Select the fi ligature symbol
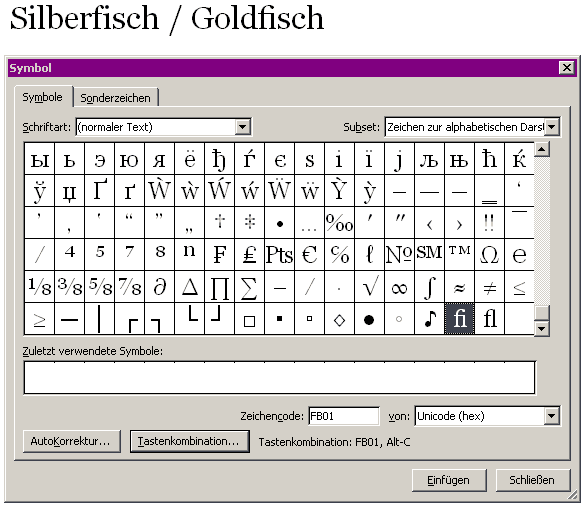Screen dimensions: 586x510 click(x=460, y=319)
